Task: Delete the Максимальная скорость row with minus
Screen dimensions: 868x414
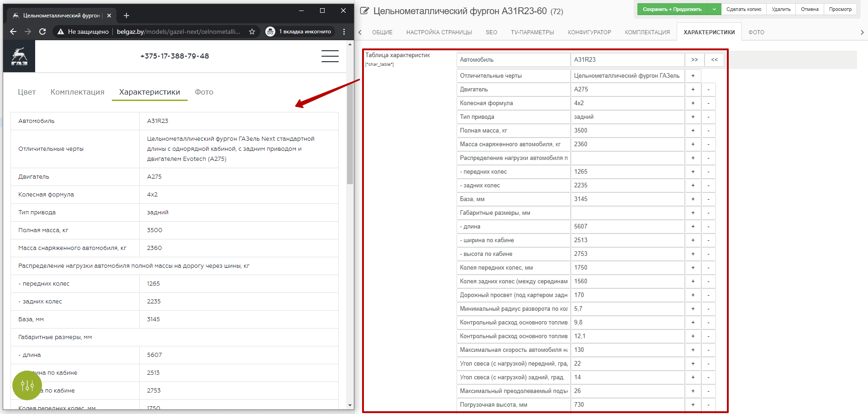Action: click(x=708, y=350)
